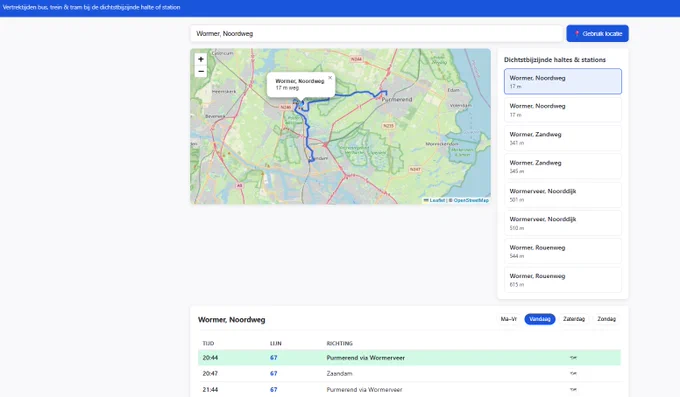This screenshot has width=680, height=397.
Task: Click the LIJN column header
Action: pos(275,343)
